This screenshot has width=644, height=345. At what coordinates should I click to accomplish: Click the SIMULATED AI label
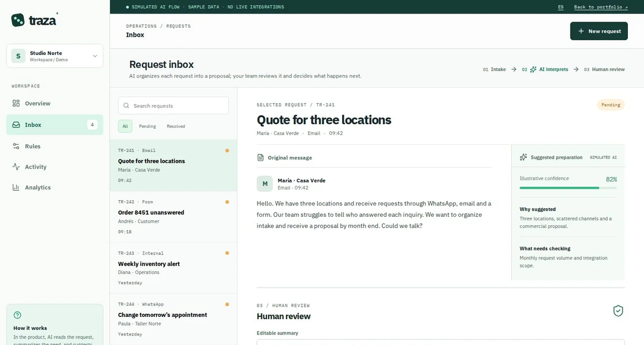point(603,157)
